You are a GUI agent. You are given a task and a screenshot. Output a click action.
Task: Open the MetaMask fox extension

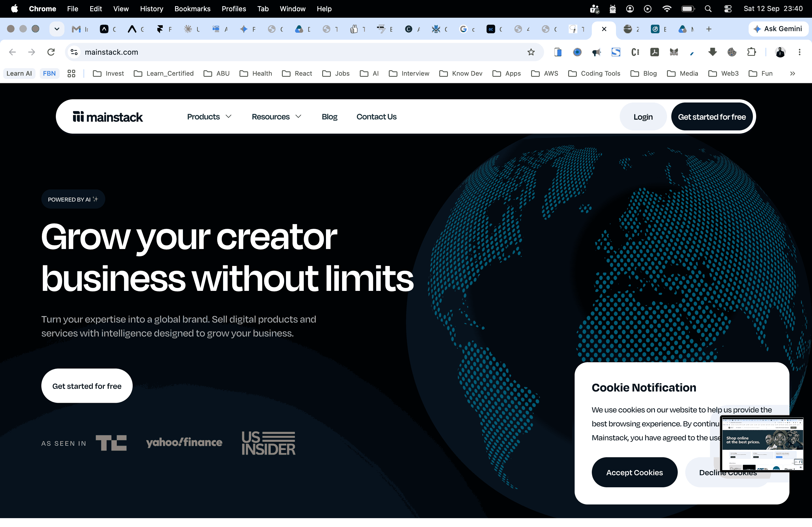point(674,52)
